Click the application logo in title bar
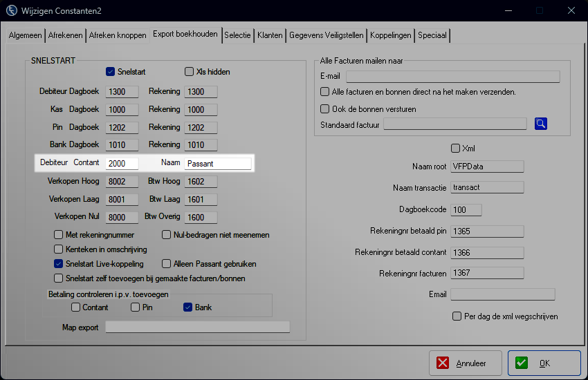The height and width of the screenshot is (380, 588). point(12,11)
